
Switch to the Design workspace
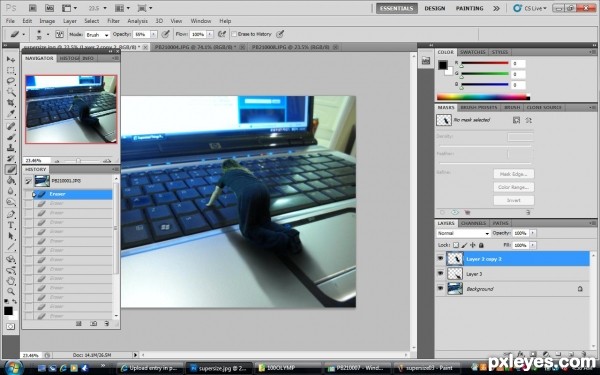click(x=435, y=8)
